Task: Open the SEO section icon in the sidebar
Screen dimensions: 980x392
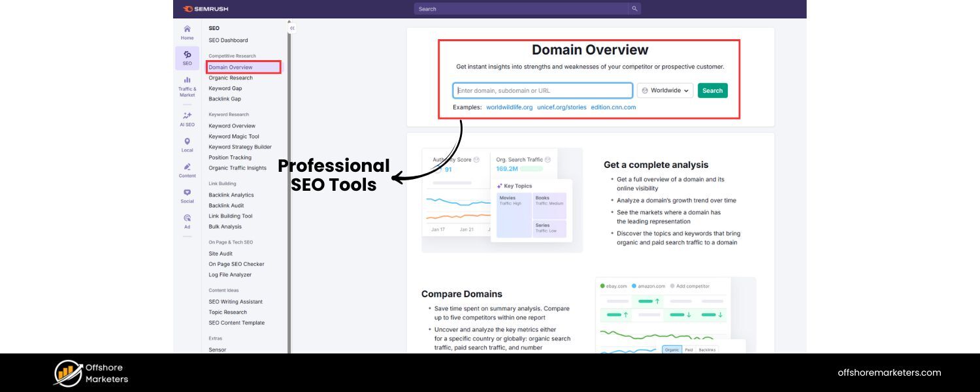Action: (187, 57)
